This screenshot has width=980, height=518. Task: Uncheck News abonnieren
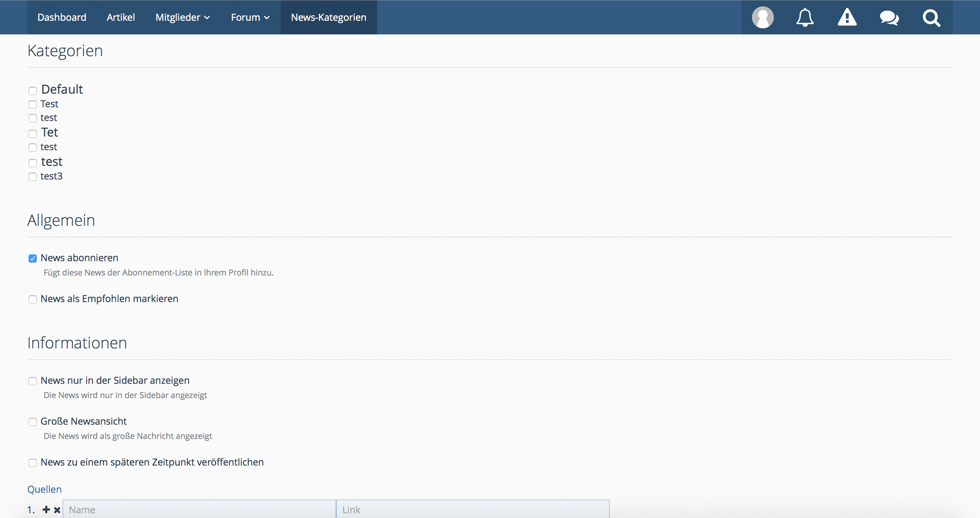click(x=33, y=258)
